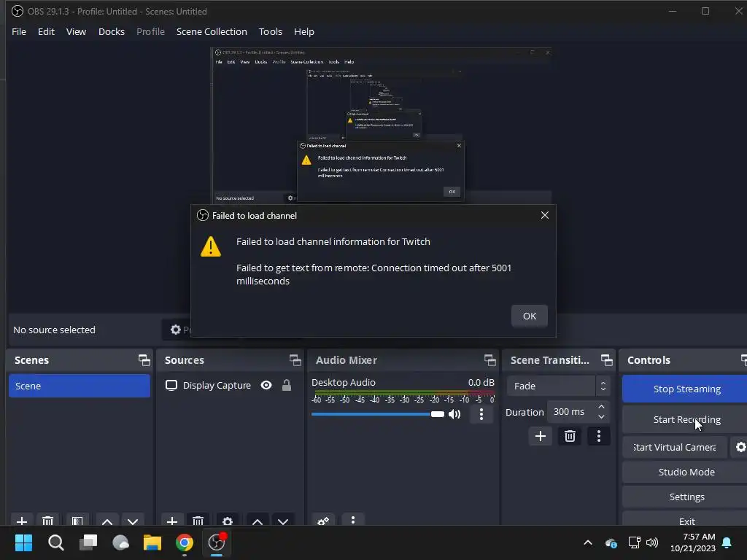The width and height of the screenshot is (747, 560).
Task: Remove selected source with trash icon
Action: pos(198,521)
